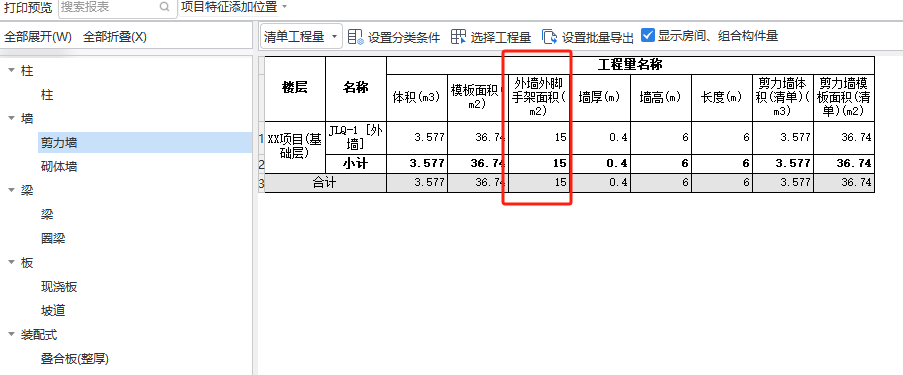The image size is (903, 375).
Task: Select 梁 child item in tree
Action: tap(47, 215)
